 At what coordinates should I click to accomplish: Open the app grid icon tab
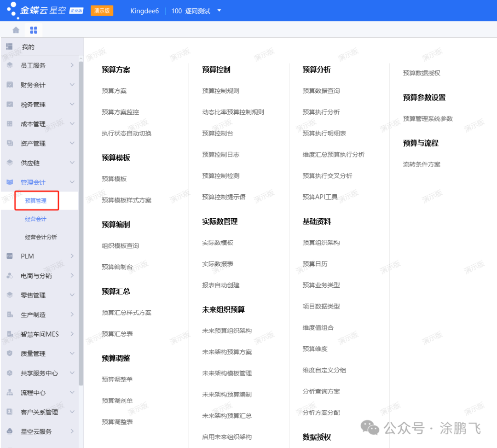(x=34, y=30)
